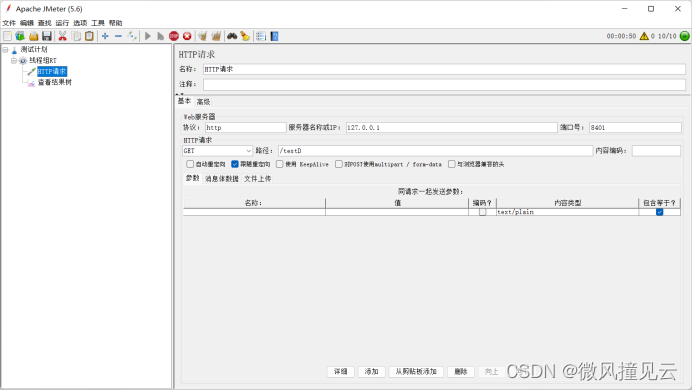Click the 路径 field with /testD

(x=435, y=151)
